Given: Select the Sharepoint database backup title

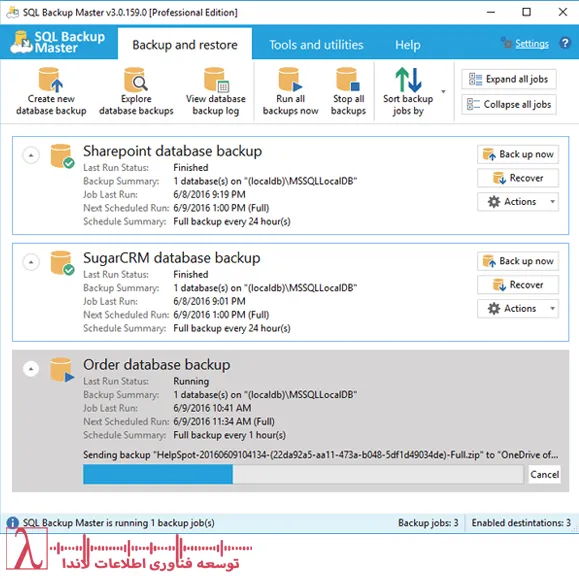Looking at the screenshot, I should [x=172, y=151].
